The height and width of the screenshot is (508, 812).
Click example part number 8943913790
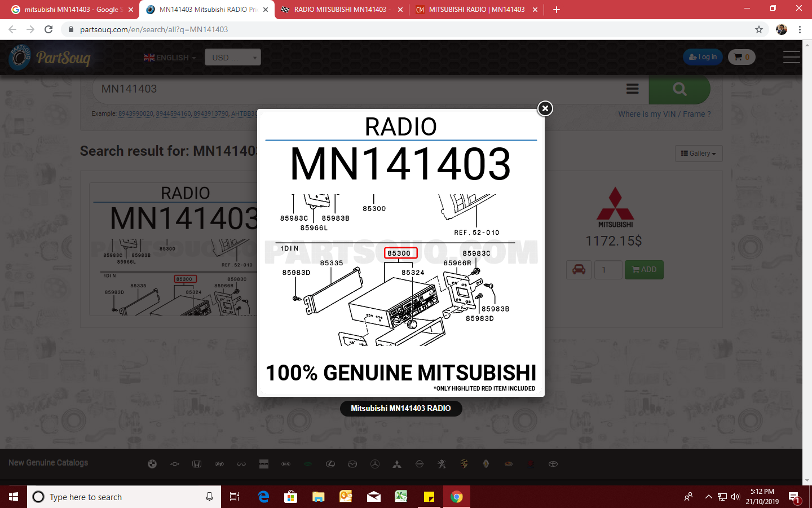tap(211, 114)
